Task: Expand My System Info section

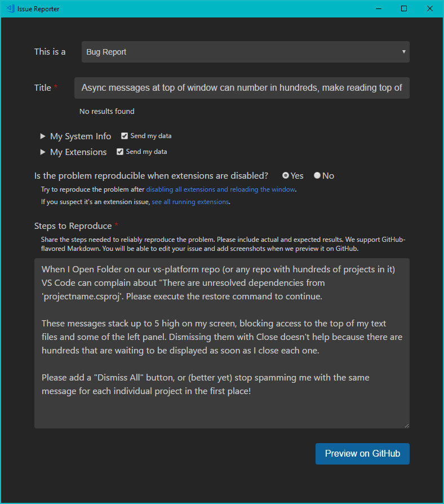Action: pos(79,136)
